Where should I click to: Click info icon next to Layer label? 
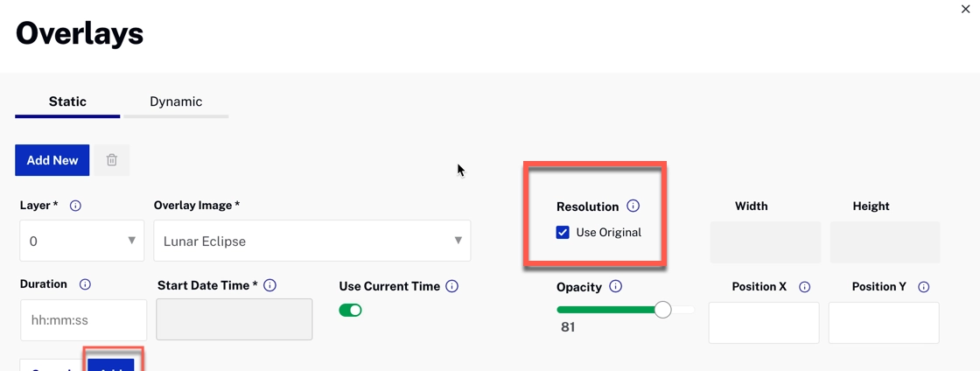tap(75, 206)
